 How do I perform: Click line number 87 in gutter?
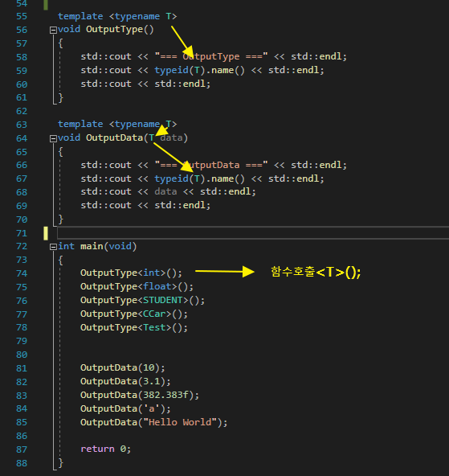point(22,449)
